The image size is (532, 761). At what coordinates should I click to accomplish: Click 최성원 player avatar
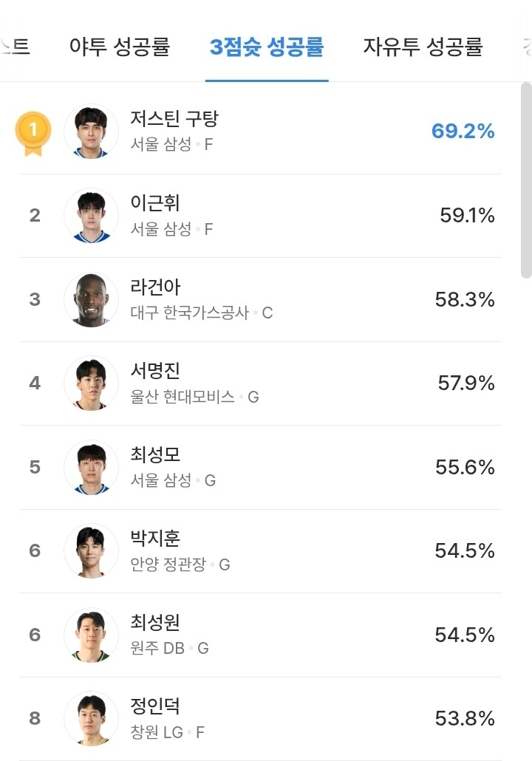[91, 635]
